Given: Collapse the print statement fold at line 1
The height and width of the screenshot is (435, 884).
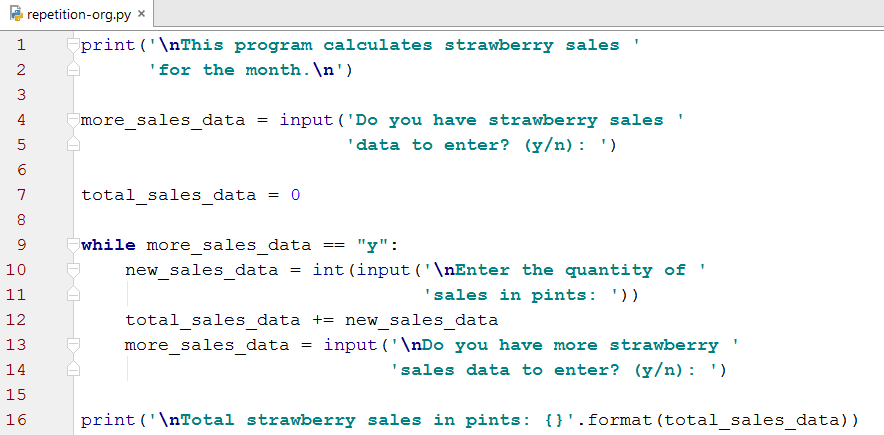Looking at the screenshot, I should (x=72, y=45).
